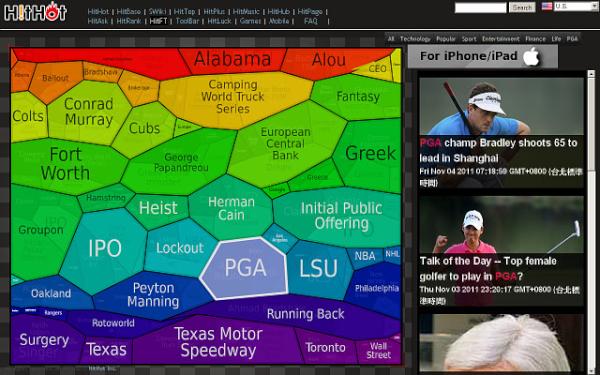
Task: Select the Colts topic cell
Action: click(28, 116)
